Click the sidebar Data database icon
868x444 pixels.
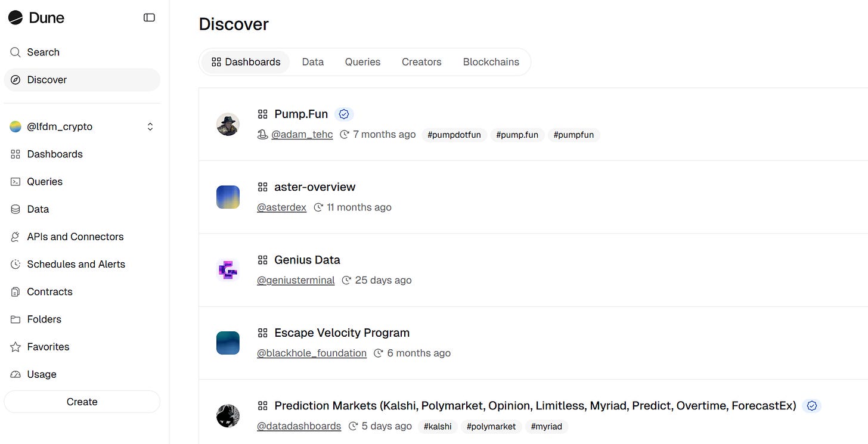(x=15, y=209)
